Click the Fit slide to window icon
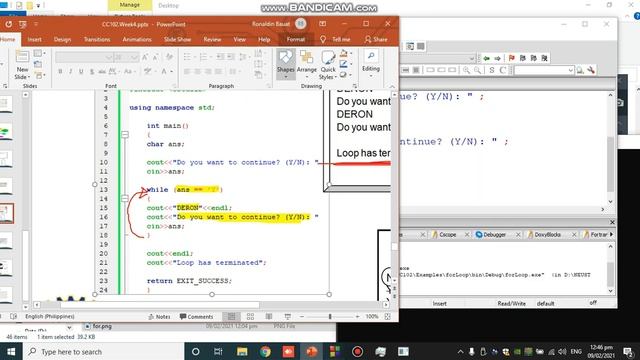 coord(387,316)
